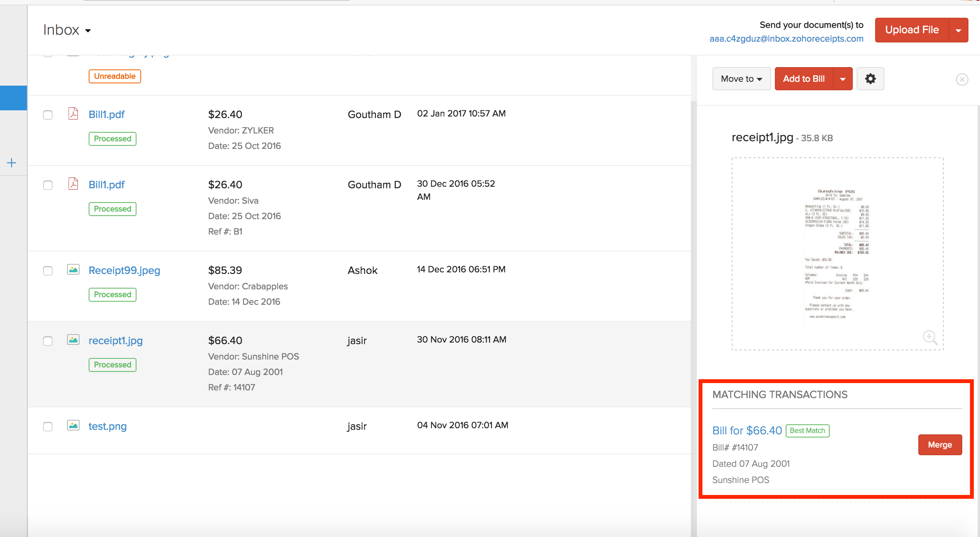Viewport: 980px width, 537px height.
Task: Click the image icon next to receipt1.jpg
Action: click(73, 340)
